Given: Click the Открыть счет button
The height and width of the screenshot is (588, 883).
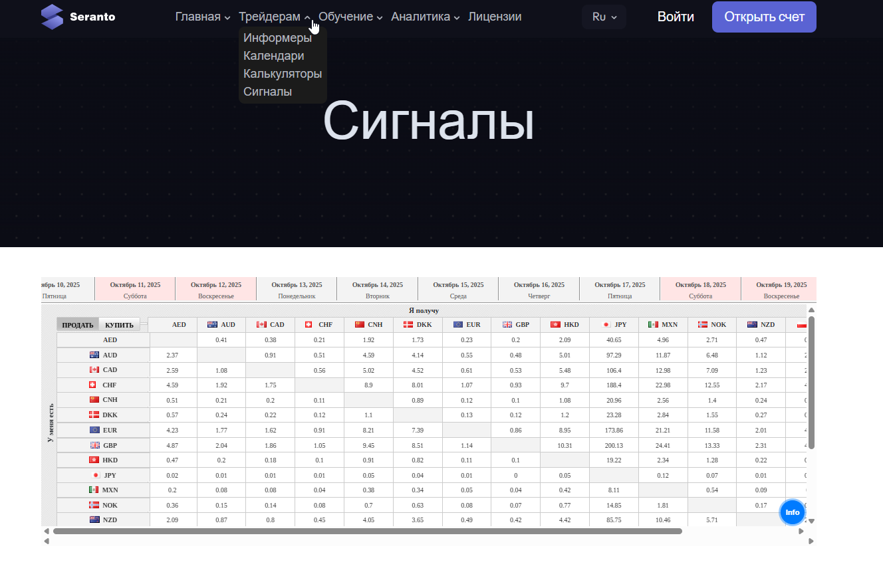Looking at the screenshot, I should point(764,17).
